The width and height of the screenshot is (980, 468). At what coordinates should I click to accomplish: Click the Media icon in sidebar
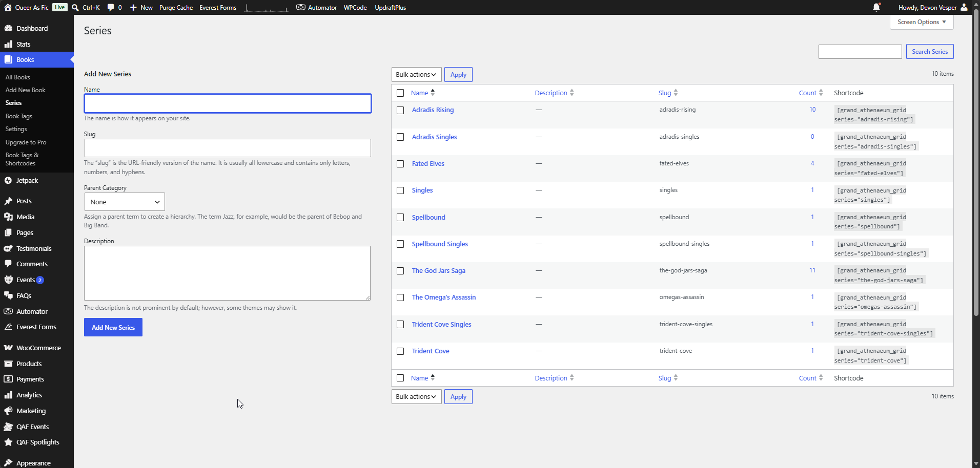point(8,217)
